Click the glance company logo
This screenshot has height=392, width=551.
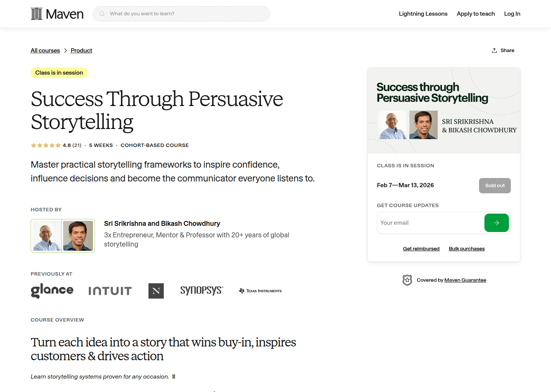(52, 290)
